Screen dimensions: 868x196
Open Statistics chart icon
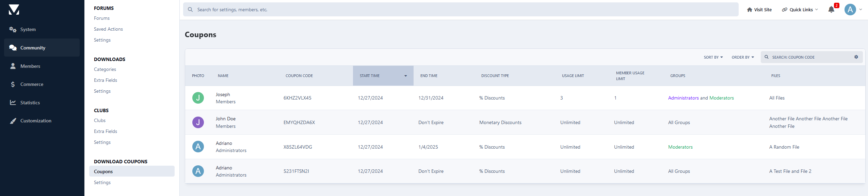click(x=13, y=102)
